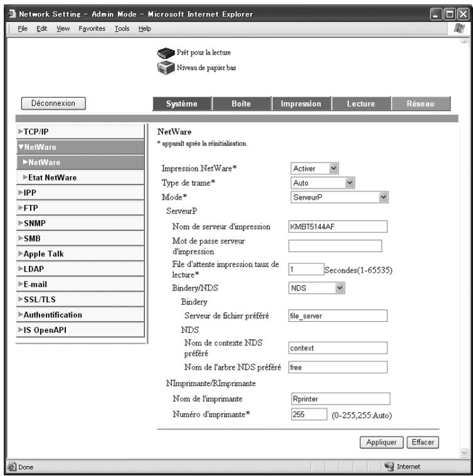Open the View menu
473x476 pixels.
pos(63,29)
